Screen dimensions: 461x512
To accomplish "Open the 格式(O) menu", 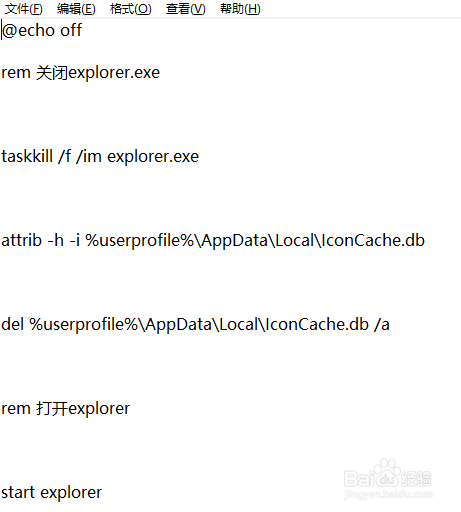I will pyautogui.click(x=131, y=9).
